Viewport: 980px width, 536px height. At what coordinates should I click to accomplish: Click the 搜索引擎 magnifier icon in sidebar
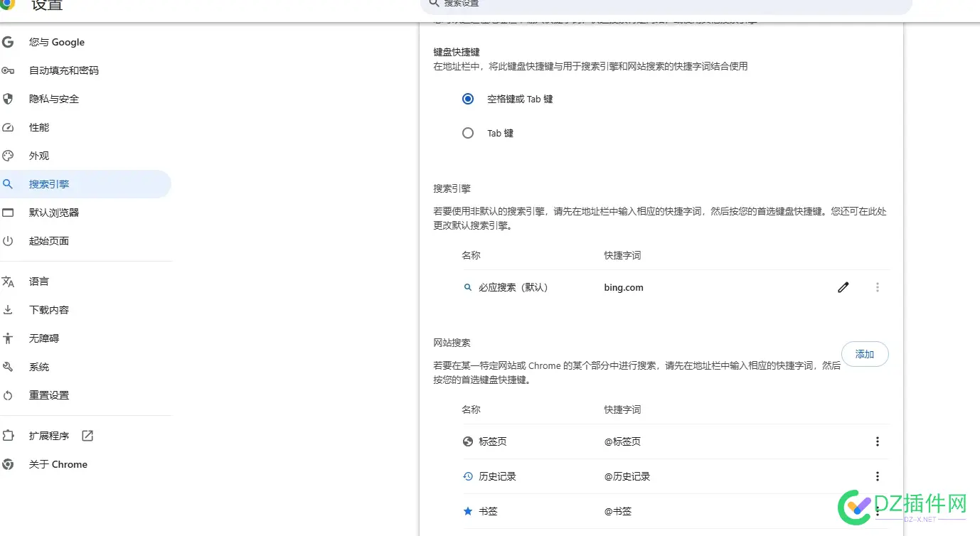coord(8,183)
